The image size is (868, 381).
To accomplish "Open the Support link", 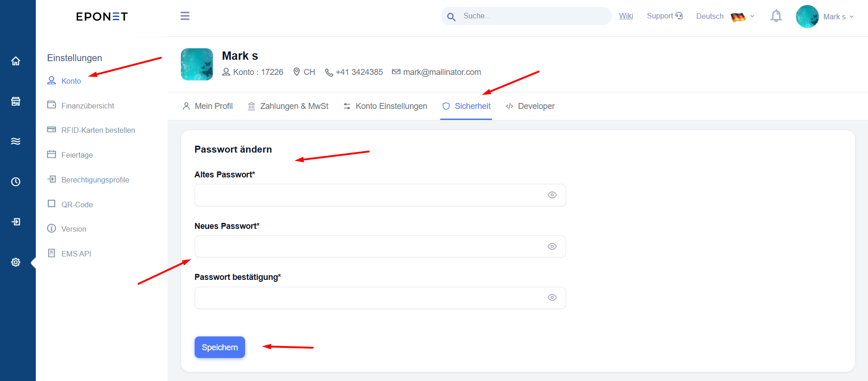I will pyautogui.click(x=665, y=16).
